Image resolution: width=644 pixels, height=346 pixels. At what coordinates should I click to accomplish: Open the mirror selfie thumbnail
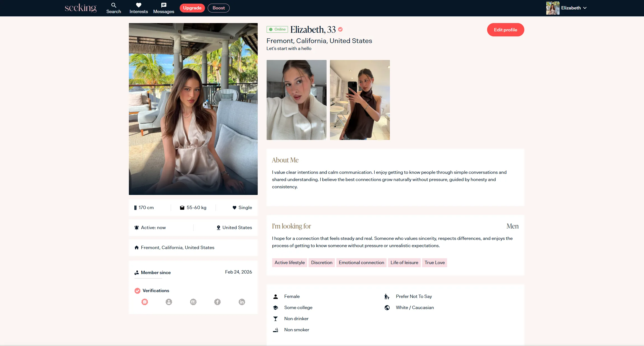(360, 100)
